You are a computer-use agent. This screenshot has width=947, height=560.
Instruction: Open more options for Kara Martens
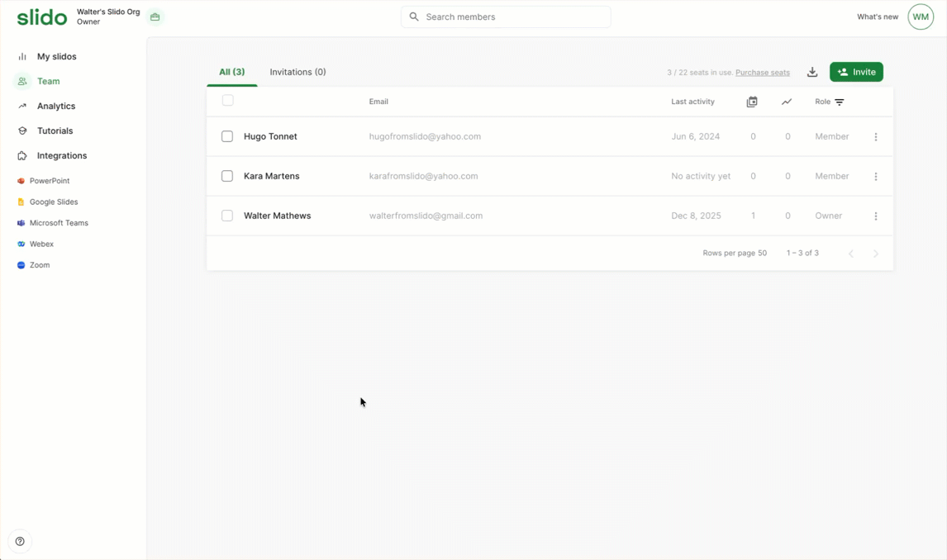click(876, 177)
